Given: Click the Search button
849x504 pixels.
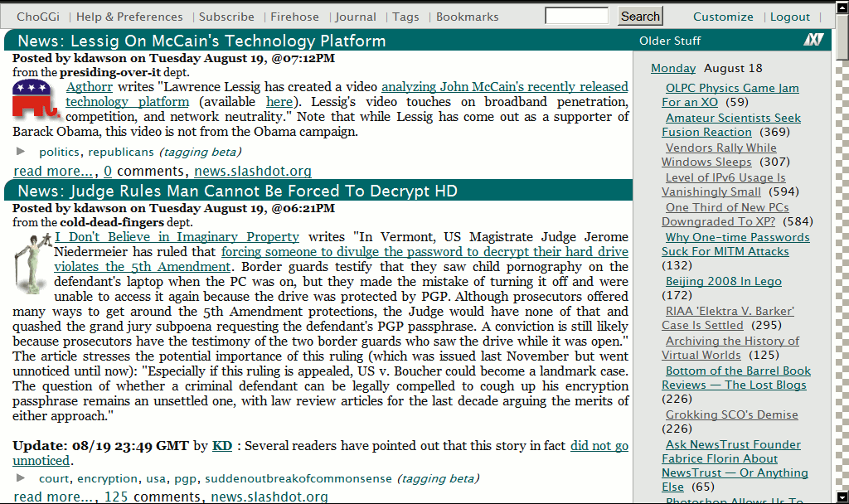Looking at the screenshot, I should point(640,17).
